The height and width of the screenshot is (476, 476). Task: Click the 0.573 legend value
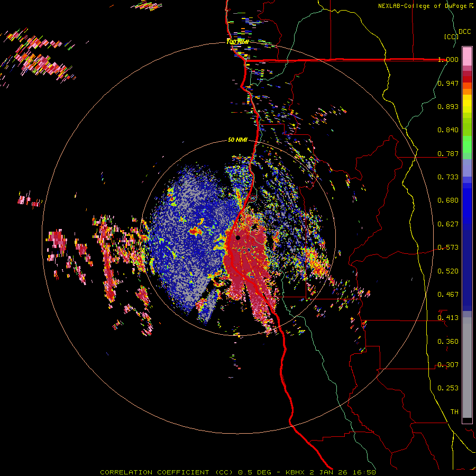tap(448, 248)
